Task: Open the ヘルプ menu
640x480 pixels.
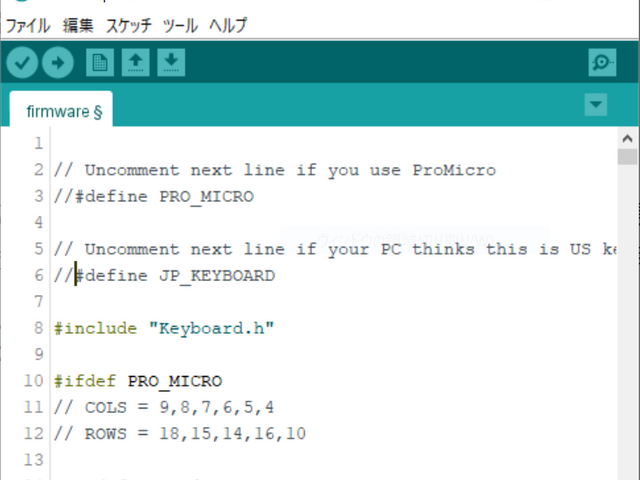Action: 228,26
